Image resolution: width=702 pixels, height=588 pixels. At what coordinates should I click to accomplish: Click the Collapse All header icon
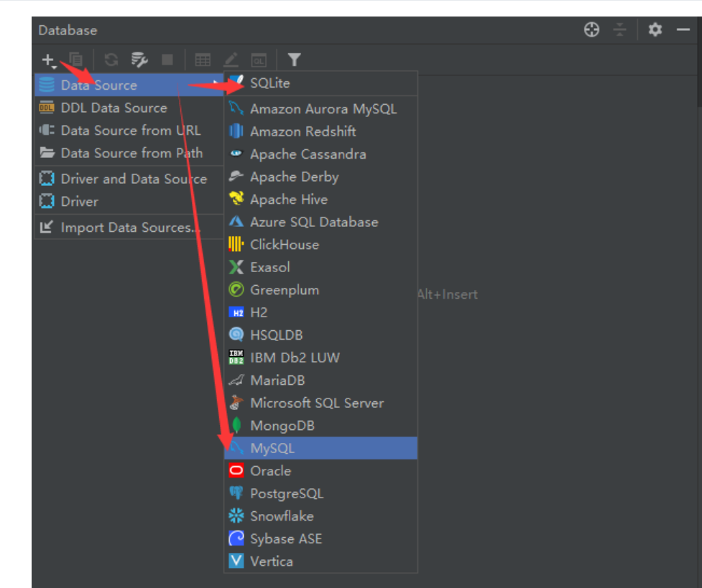coord(619,29)
